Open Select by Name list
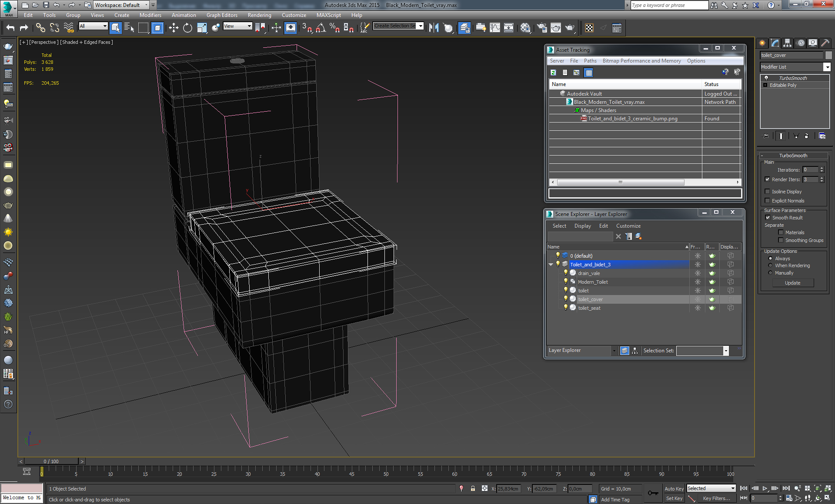 [x=129, y=28]
